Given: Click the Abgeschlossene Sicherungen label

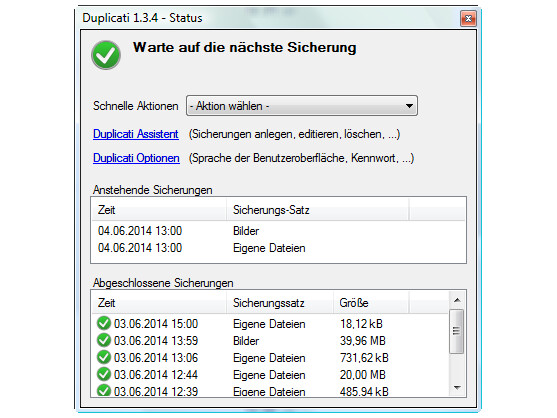Looking at the screenshot, I should tap(163, 283).
